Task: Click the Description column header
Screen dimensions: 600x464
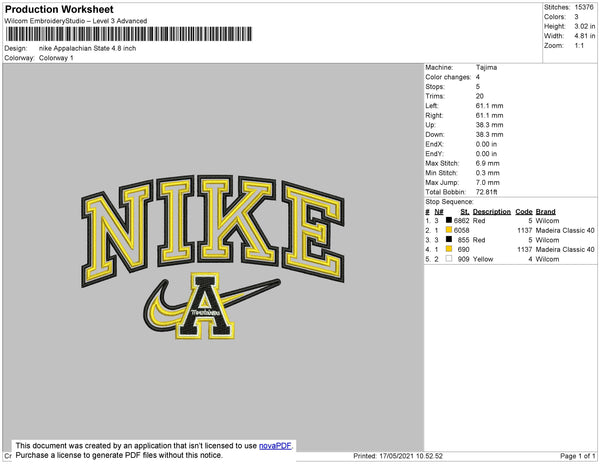Action: click(492, 211)
